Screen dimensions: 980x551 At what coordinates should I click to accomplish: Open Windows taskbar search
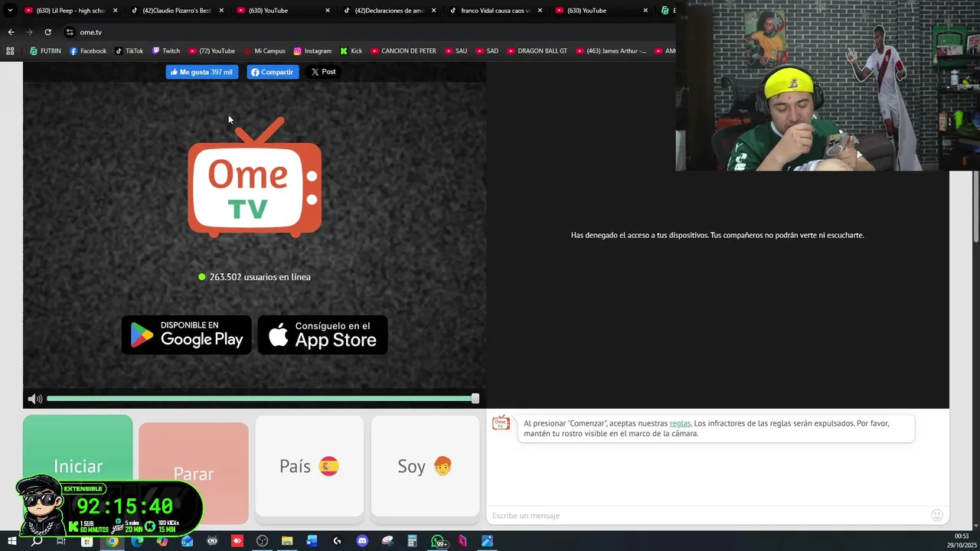(x=36, y=541)
